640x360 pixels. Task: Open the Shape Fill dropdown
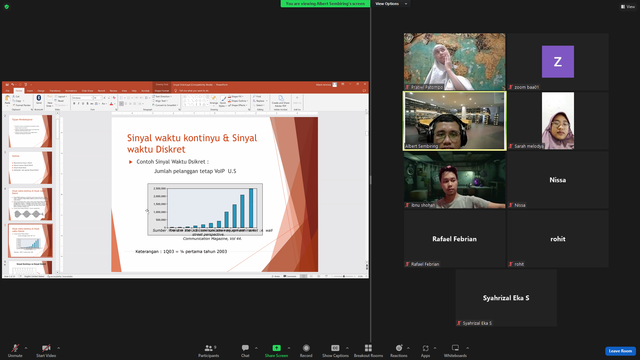pyautogui.click(x=237, y=97)
